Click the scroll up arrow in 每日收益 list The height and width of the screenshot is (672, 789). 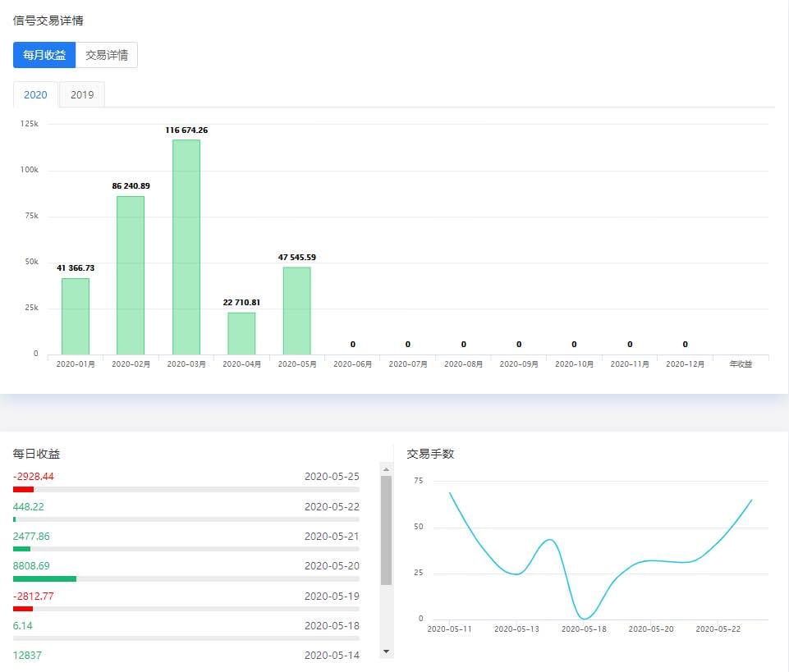(x=386, y=469)
